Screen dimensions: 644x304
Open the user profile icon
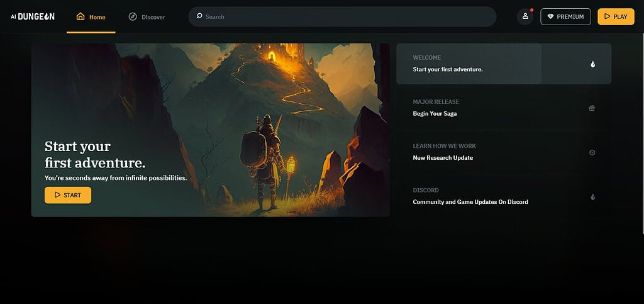coord(525,16)
